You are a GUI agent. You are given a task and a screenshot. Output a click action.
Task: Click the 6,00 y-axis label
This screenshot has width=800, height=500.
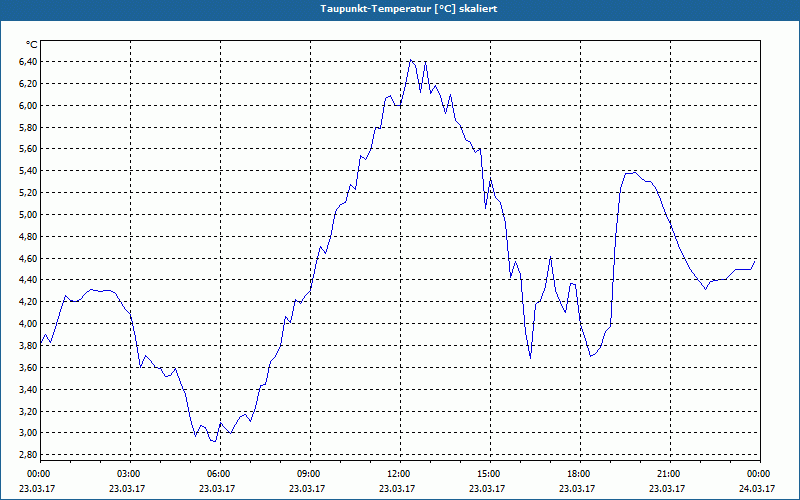coord(28,106)
